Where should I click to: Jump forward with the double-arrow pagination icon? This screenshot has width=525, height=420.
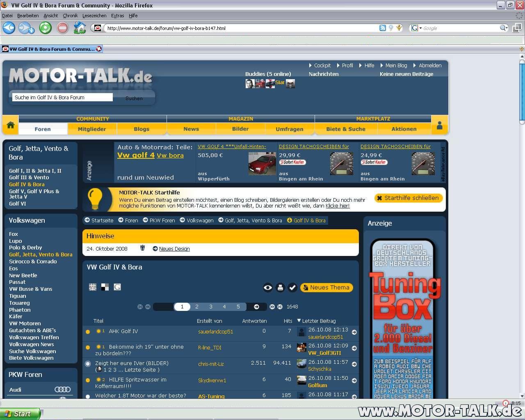(272, 307)
